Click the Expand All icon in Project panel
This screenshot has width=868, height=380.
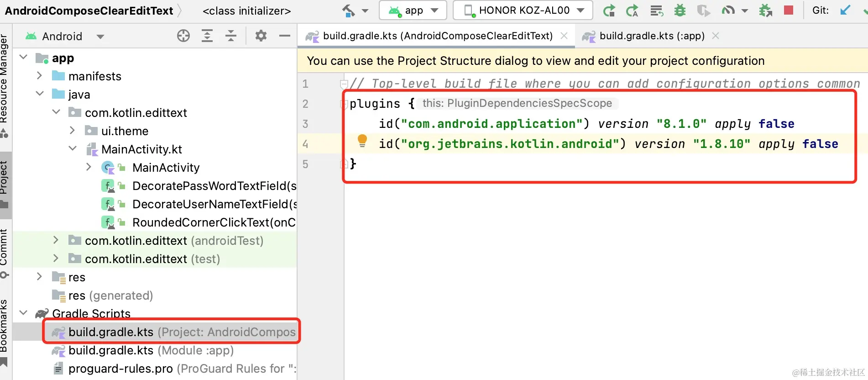point(207,36)
